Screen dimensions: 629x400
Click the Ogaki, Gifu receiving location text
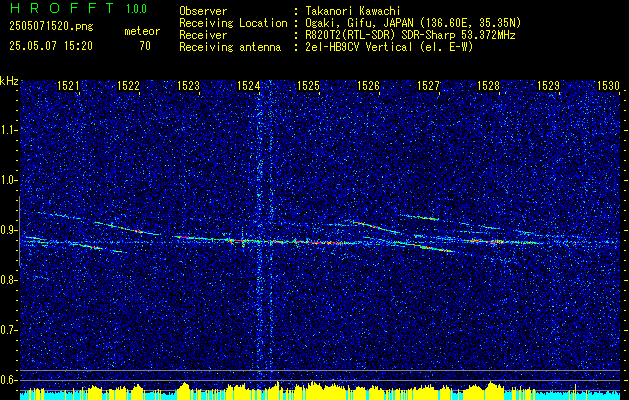click(413, 23)
